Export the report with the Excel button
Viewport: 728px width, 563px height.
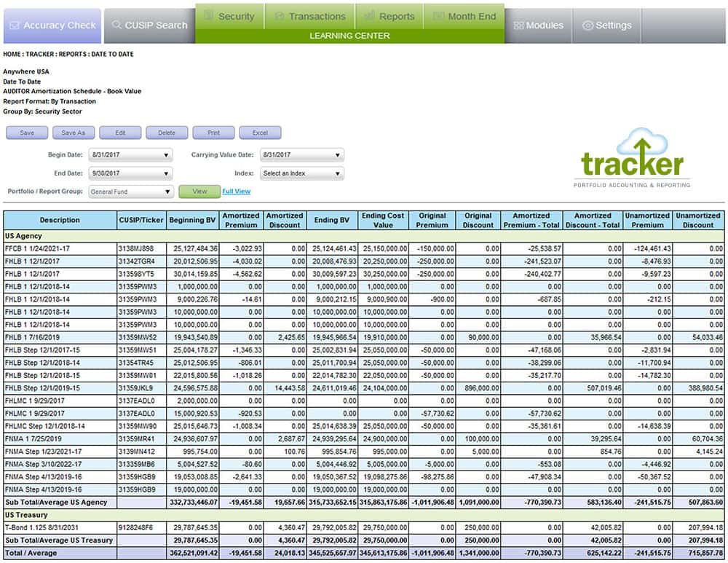tap(260, 133)
